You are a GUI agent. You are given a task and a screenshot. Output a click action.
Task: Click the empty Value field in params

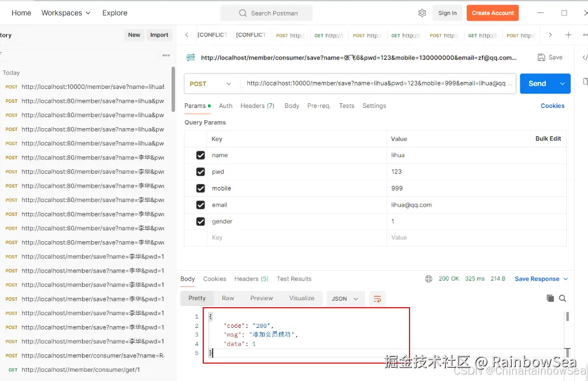point(477,237)
